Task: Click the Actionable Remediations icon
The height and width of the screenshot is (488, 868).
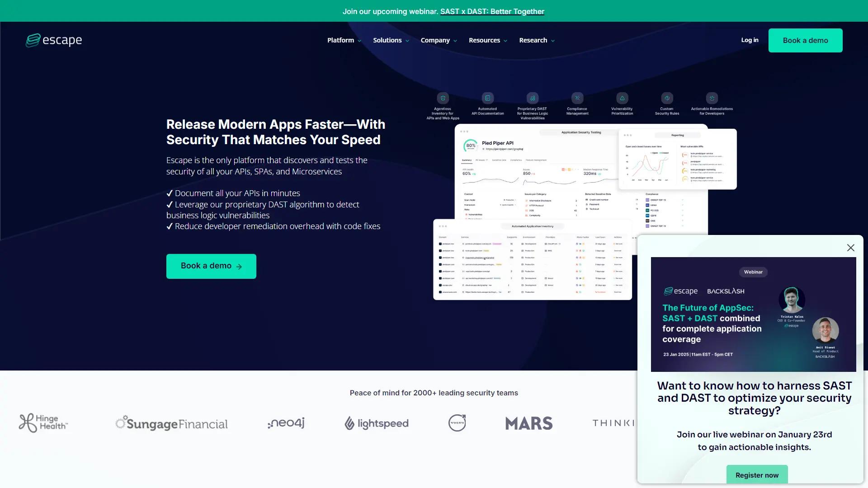Action: coord(712,98)
